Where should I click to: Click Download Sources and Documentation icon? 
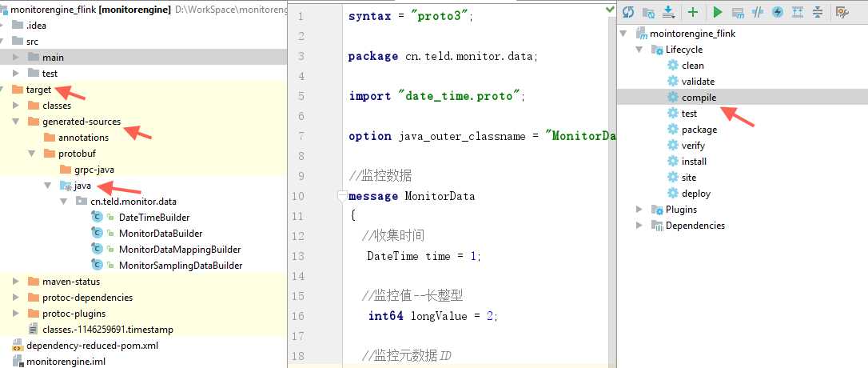pyautogui.click(x=669, y=12)
